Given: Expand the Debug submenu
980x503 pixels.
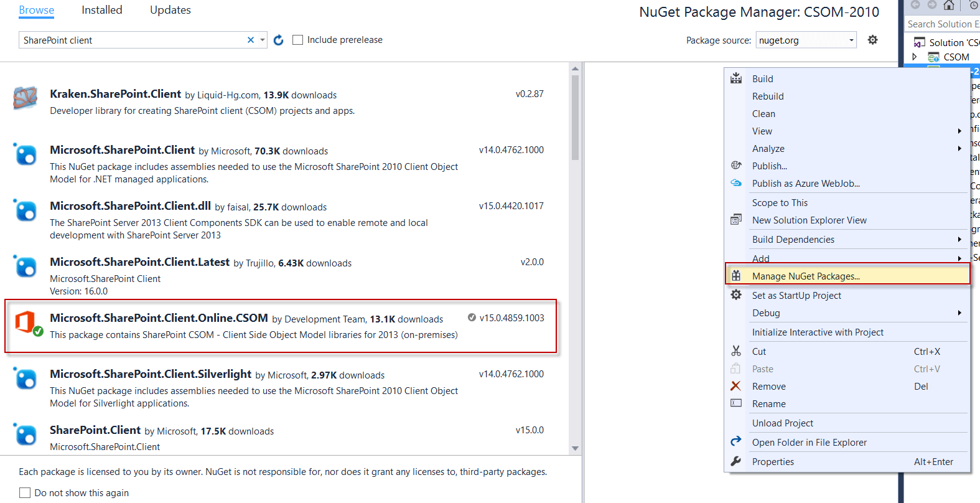Looking at the screenshot, I should pos(959,313).
